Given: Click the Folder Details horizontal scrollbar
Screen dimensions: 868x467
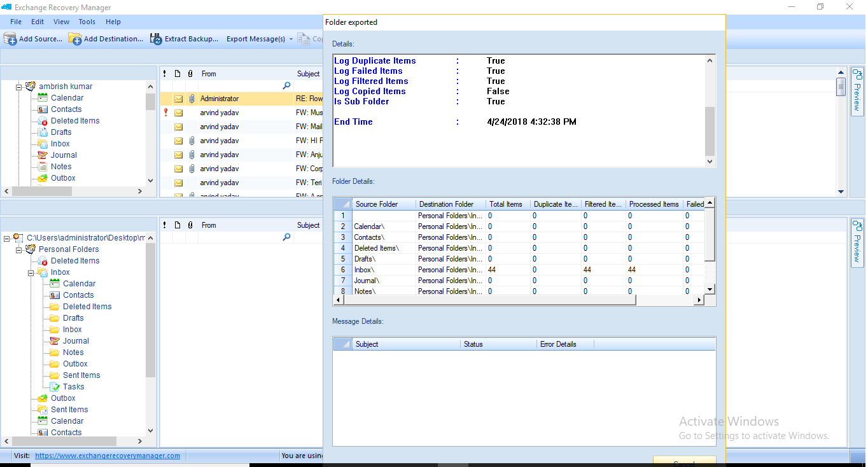Looking at the screenshot, I should (x=489, y=300).
